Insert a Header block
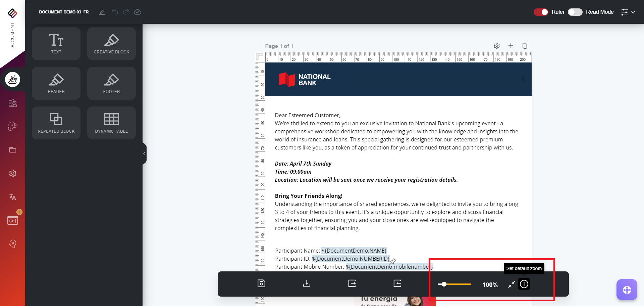644x306 pixels. click(56, 83)
